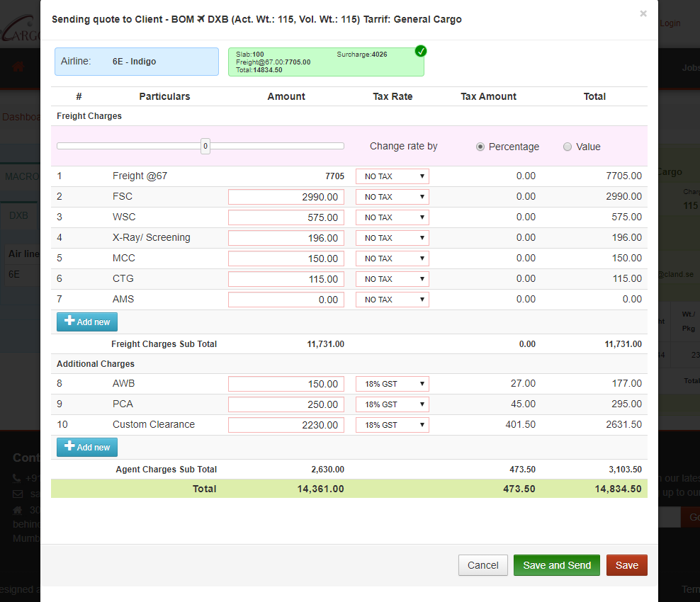The image size is (700, 602).
Task: Click the DXB tab in background page
Action: (18, 215)
